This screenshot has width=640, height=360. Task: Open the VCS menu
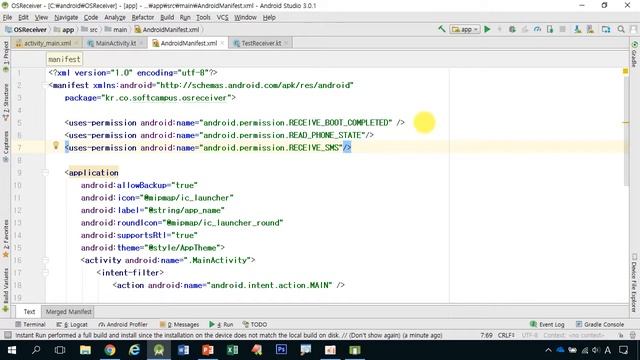(x=222, y=18)
